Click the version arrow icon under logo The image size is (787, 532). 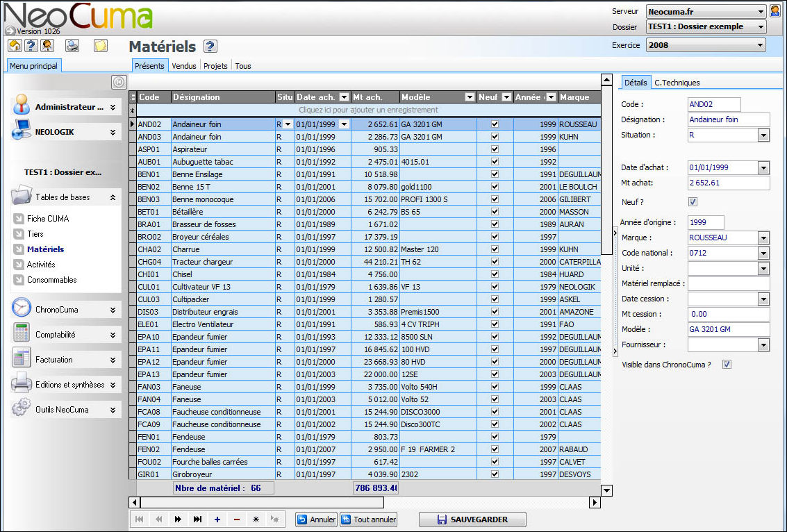(x=10, y=31)
